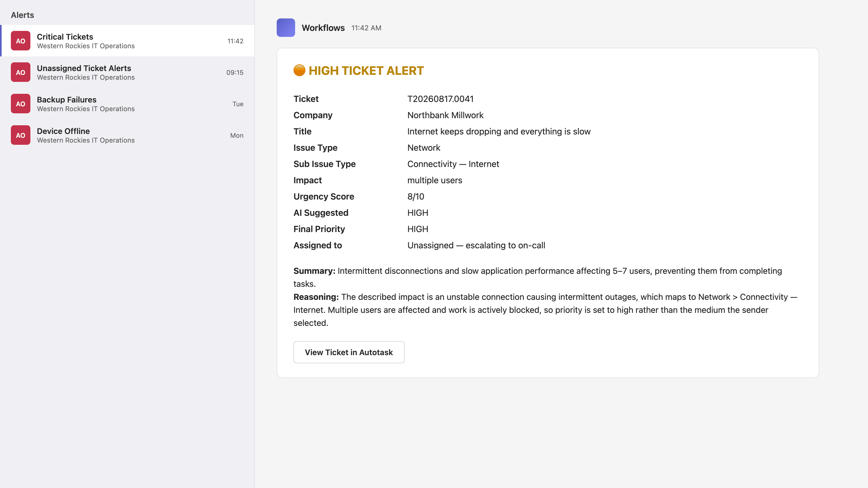
Task: Select the Device Offline channel
Action: pyautogui.click(x=127, y=135)
